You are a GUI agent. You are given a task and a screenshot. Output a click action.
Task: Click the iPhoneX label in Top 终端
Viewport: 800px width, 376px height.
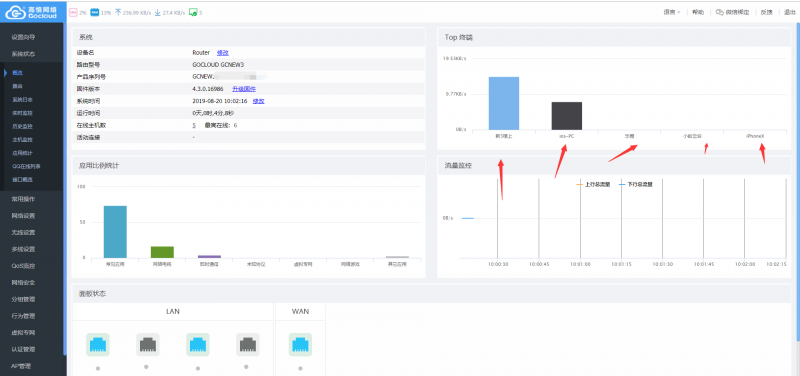755,136
